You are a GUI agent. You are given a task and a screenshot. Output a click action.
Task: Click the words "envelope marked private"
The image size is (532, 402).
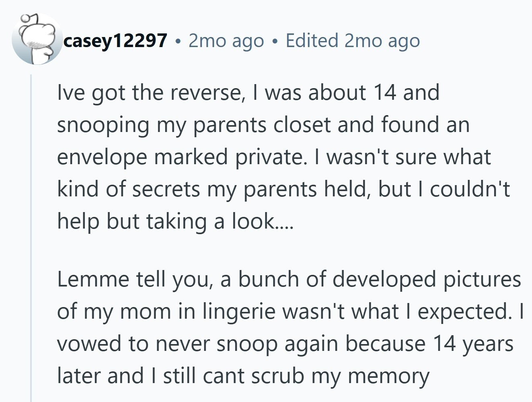(180, 157)
